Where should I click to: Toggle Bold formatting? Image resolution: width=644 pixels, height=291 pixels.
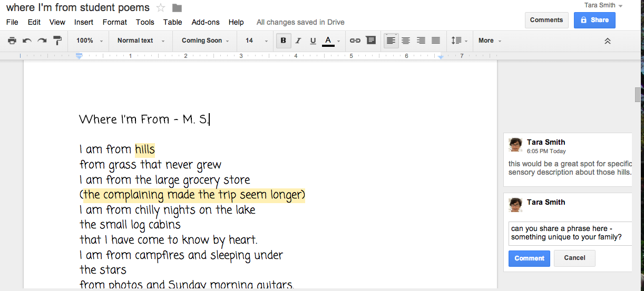pyautogui.click(x=284, y=41)
